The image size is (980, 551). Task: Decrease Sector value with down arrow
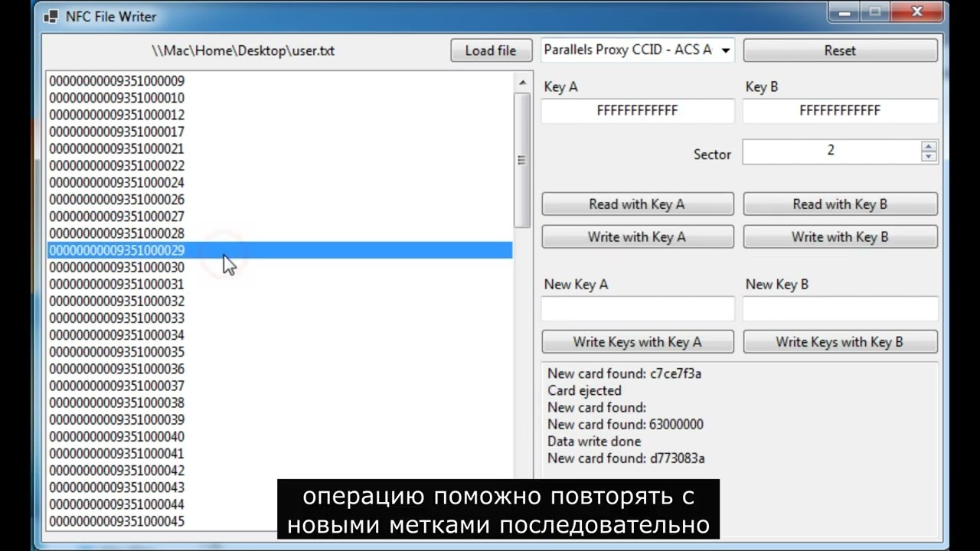pos(929,156)
